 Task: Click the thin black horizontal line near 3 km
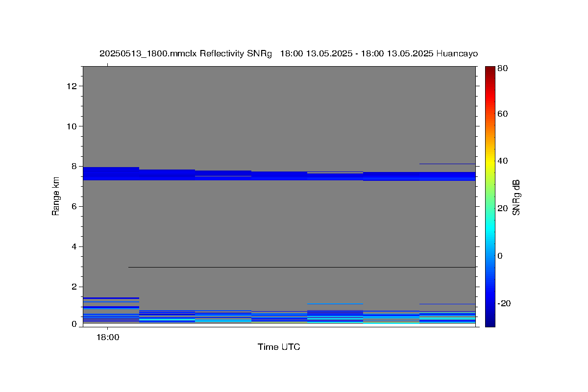pos(302,267)
